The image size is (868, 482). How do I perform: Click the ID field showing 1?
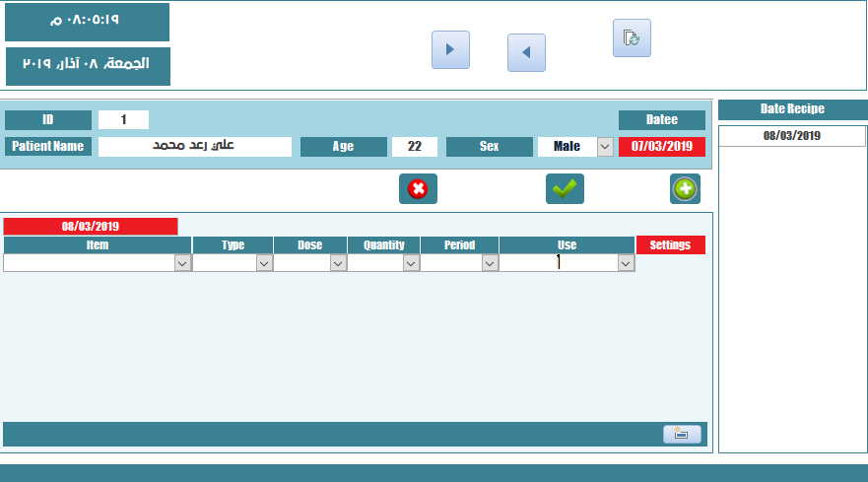[x=123, y=120]
